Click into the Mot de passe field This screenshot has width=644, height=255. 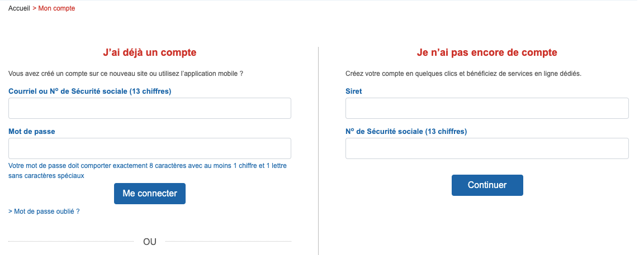click(x=149, y=148)
